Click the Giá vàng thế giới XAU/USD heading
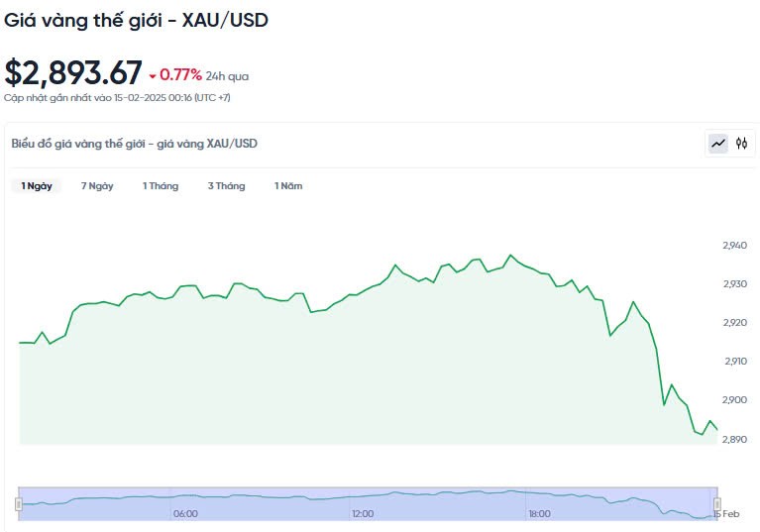This screenshot has width=760, height=532. (x=136, y=20)
